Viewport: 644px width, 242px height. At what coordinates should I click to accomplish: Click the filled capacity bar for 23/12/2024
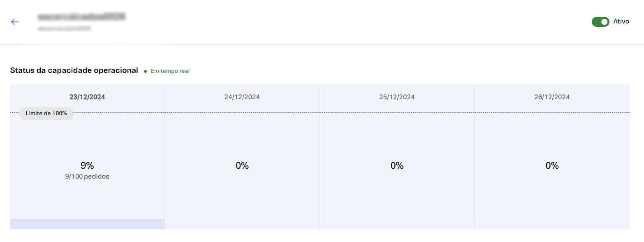coord(87,224)
